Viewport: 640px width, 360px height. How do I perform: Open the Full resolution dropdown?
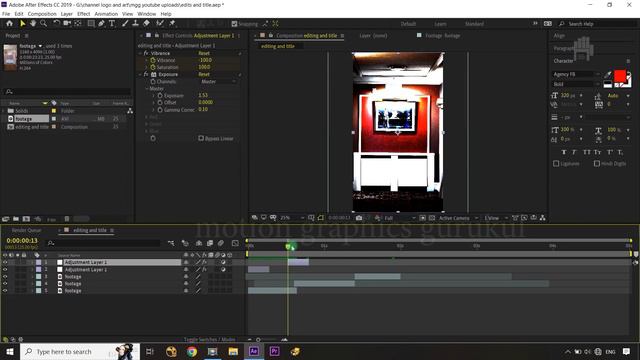400,218
